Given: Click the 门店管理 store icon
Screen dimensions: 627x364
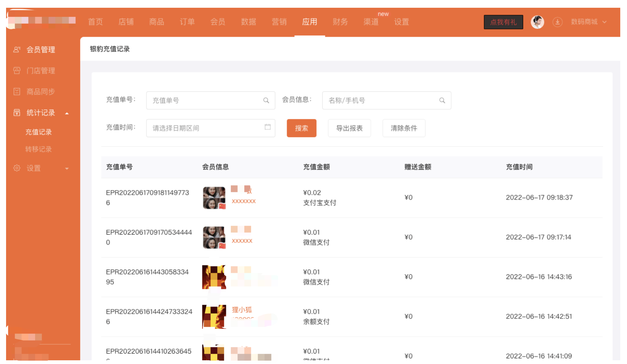Looking at the screenshot, I should coord(17,70).
